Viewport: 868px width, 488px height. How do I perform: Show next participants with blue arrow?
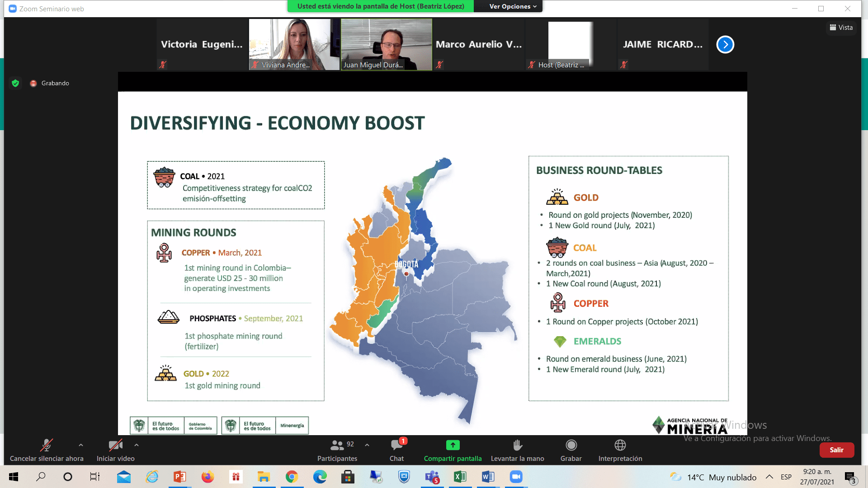725,44
